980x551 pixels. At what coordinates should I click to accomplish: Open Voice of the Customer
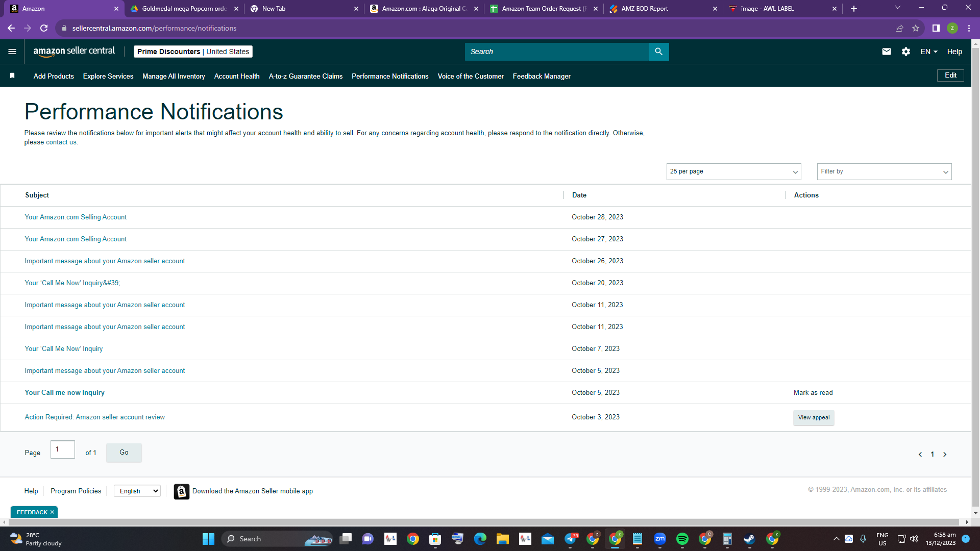(471, 76)
